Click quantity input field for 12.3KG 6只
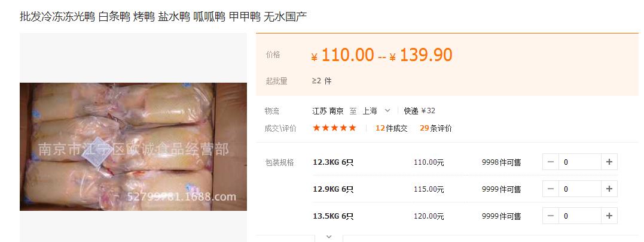The width and height of the screenshot is (644, 242). tap(580, 162)
